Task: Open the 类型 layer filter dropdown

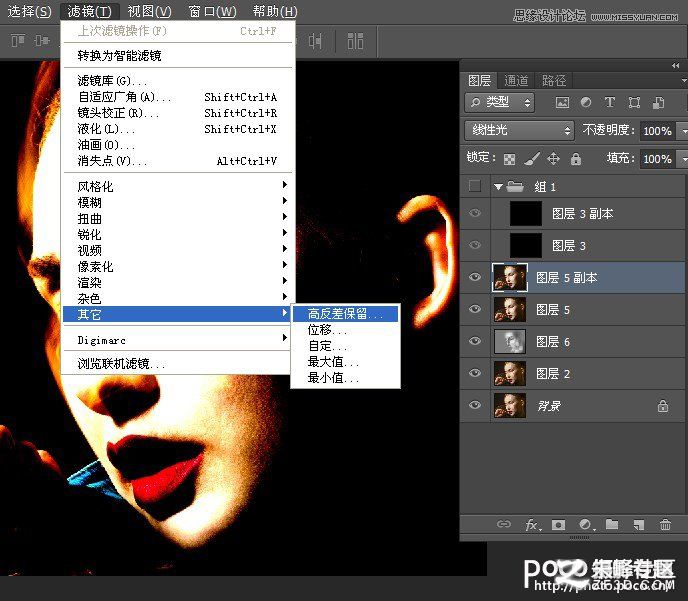Action: 499,103
